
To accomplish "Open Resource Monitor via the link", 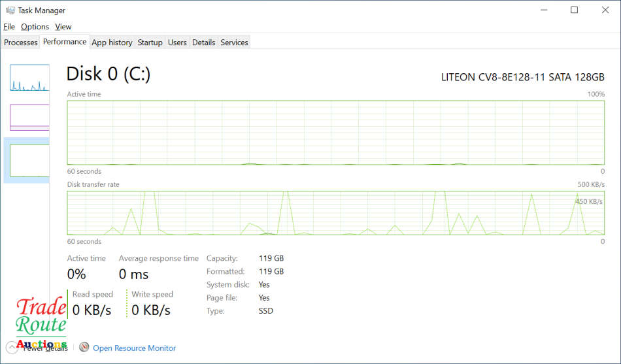I will pyautogui.click(x=134, y=348).
